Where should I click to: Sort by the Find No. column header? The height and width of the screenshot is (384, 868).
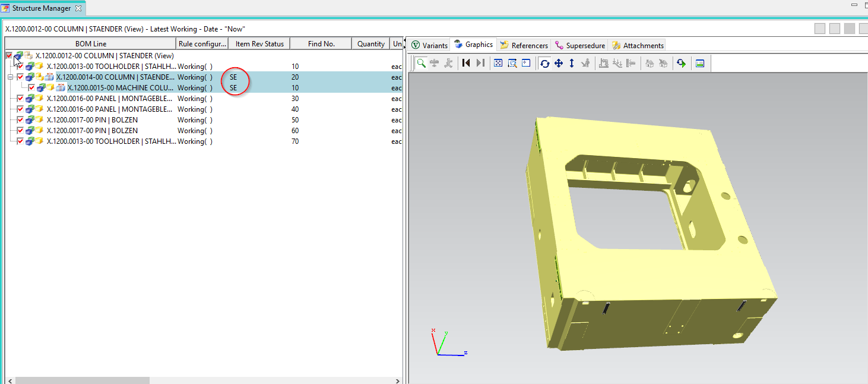click(x=321, y=43)
